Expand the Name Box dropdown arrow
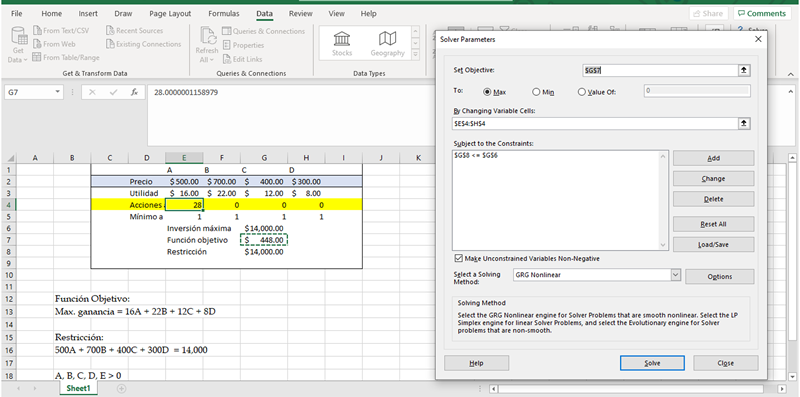800x397 pixels. point(58,92)
